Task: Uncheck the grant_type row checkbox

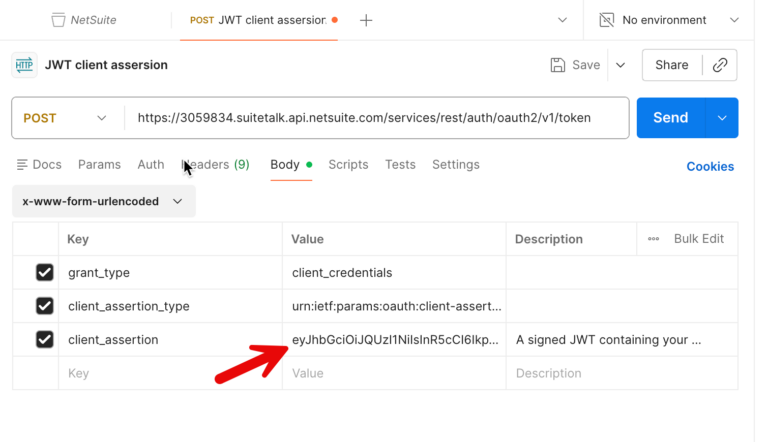Action: [44, 272]
